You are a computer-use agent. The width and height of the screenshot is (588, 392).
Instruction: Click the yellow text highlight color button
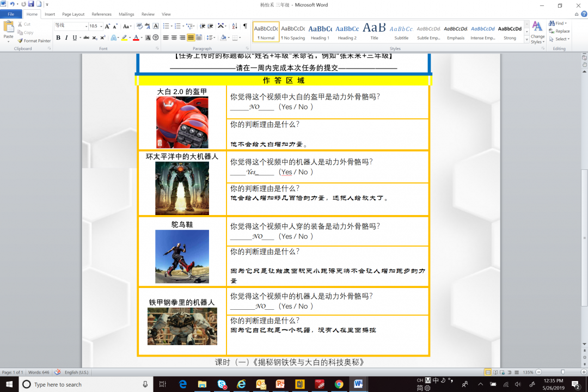pos(124,38)
